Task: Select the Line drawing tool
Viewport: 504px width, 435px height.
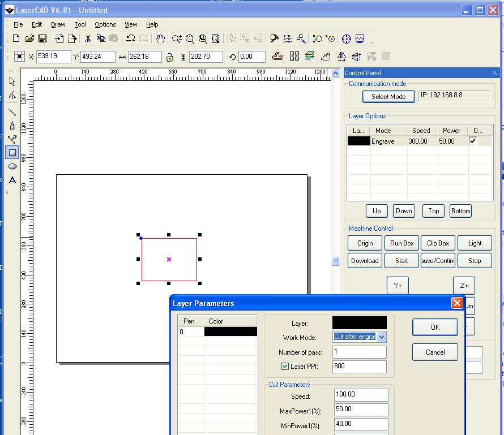Action: click(x=12, y=112)
